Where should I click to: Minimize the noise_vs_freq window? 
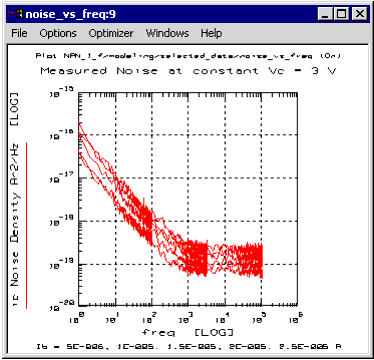325,14
